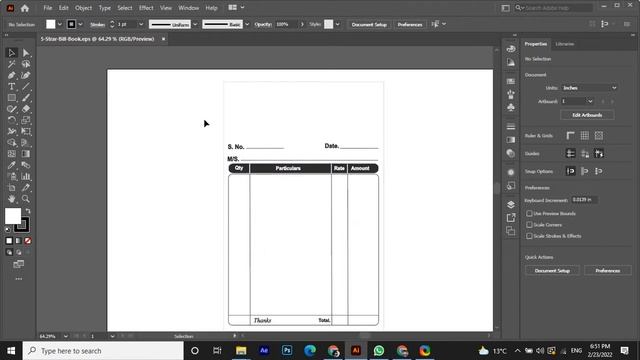Select the Eraser tool
Viewport: 640px width, 360px height.
(26, 109)
